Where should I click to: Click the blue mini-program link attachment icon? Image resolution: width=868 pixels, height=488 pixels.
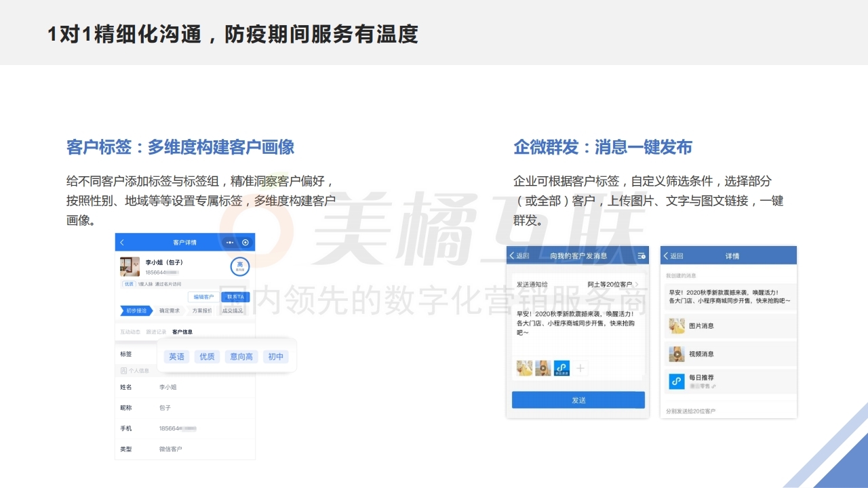coord(561,368)
